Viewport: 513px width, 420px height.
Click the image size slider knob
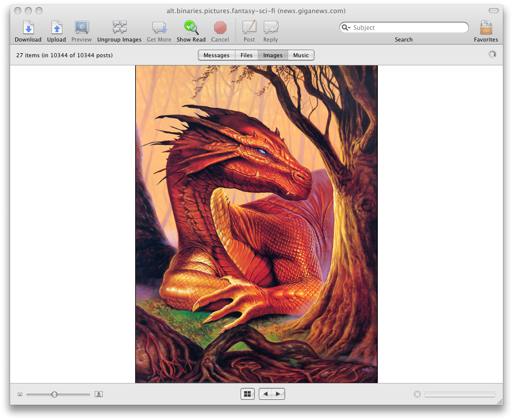pyautogui.click(x=54, y=395)
